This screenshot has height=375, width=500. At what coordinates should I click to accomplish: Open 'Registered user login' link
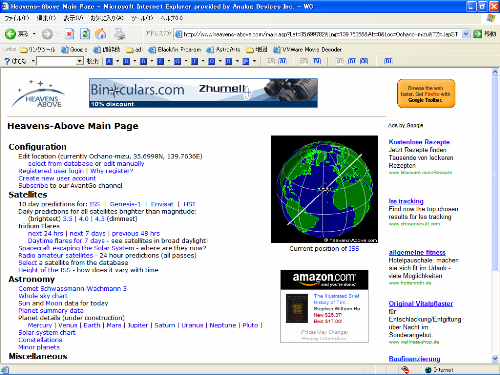[51, 171]
